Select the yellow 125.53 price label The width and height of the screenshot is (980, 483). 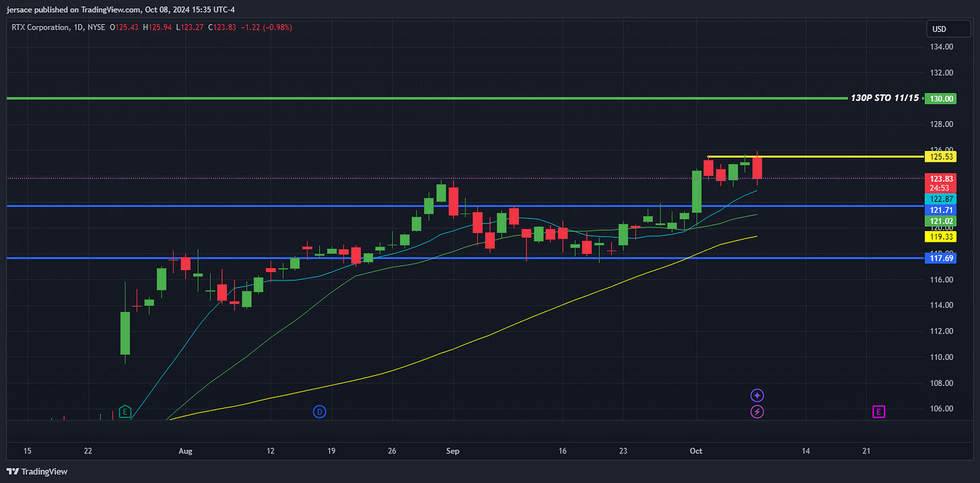coord(940,156)
